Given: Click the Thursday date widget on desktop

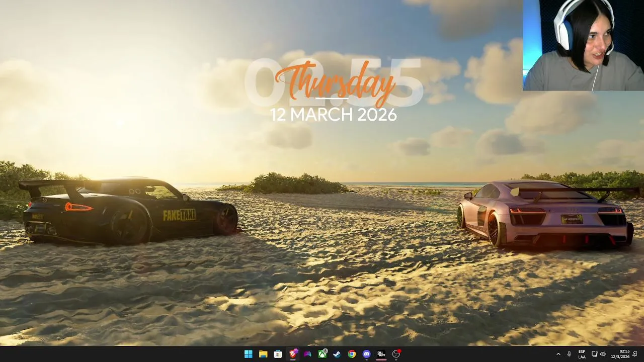Looking at the screenshot, I should pos(334,90).
